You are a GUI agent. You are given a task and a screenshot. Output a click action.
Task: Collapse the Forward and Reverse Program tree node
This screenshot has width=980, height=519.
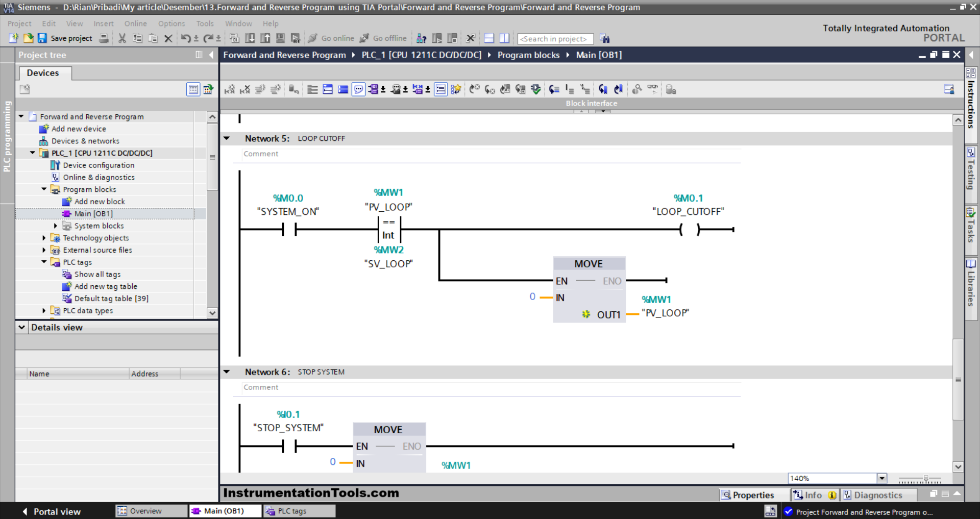coord(21,116)
